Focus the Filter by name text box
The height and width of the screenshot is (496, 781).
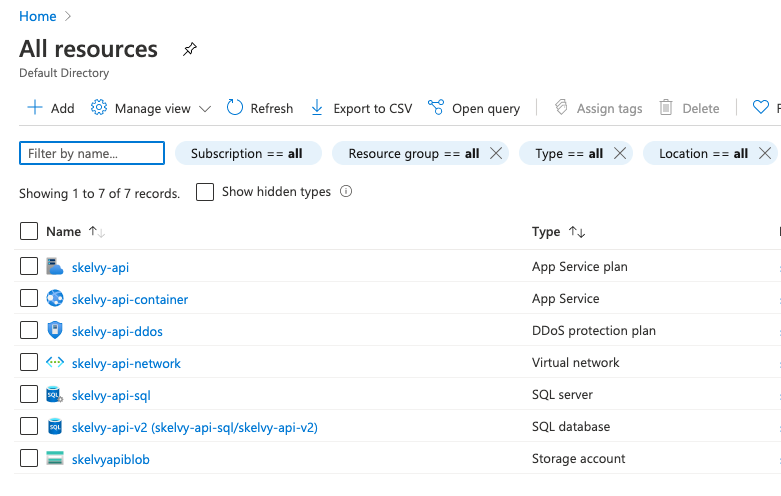tap(92, 153)
